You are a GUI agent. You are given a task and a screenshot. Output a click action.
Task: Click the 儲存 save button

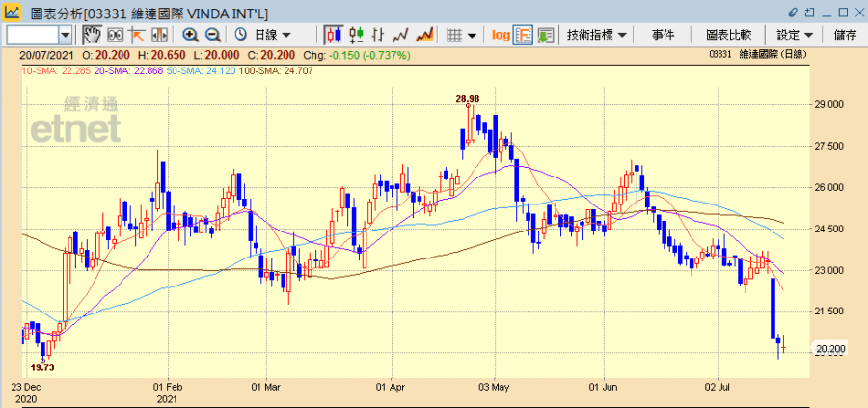(x=845, y=35)
